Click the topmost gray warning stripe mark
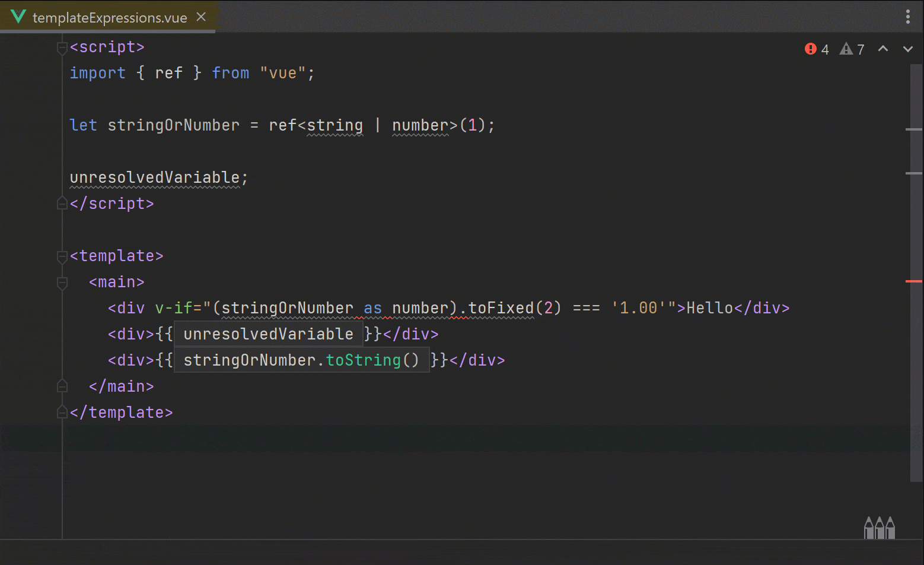 (x=914, y=129)
